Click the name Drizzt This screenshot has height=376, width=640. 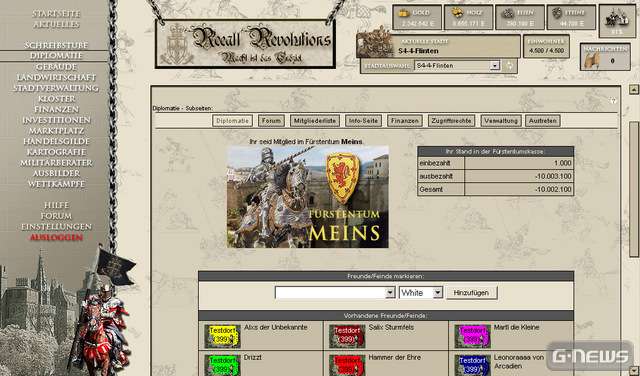pos(253,357)
